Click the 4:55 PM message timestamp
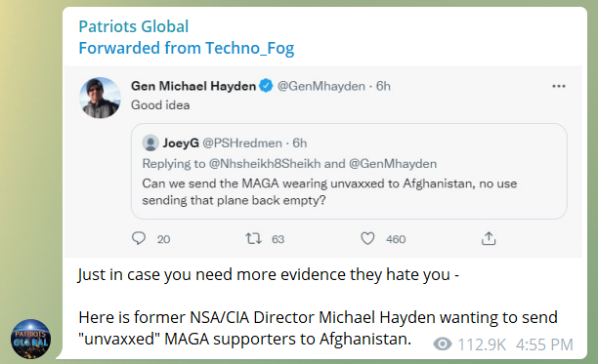This screenshot has height=364, width=598. (x=544, y=344)
